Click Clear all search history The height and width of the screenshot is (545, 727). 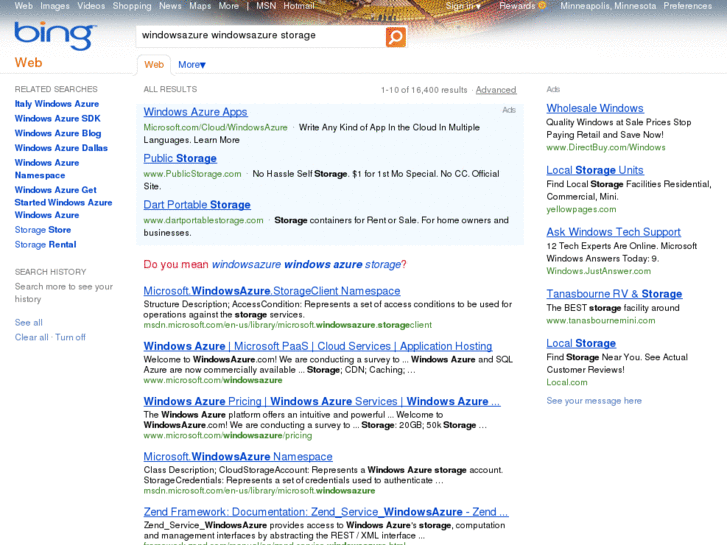[x=32, y=337]
